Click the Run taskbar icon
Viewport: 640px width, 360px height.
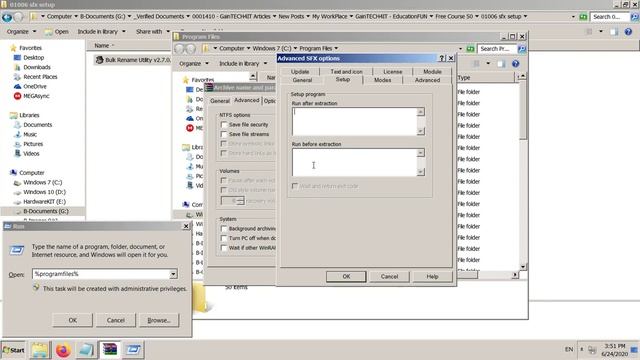(133, 350)
